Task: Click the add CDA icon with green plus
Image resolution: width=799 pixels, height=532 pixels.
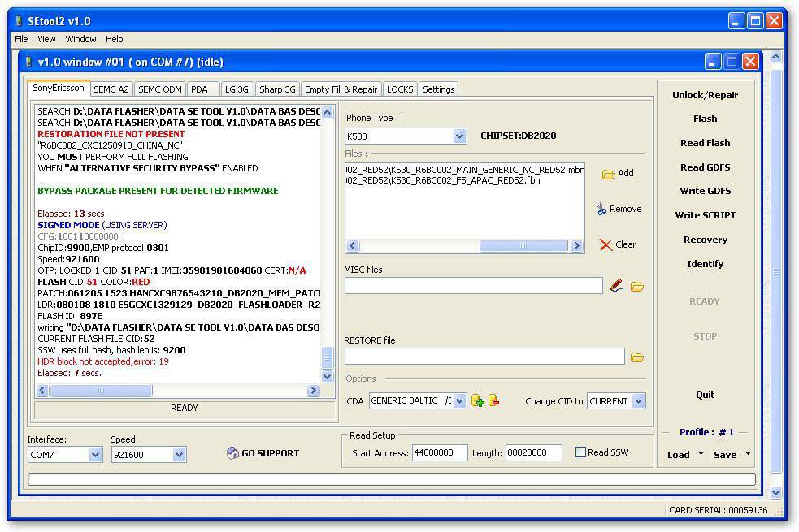Action: coord(477,400)
